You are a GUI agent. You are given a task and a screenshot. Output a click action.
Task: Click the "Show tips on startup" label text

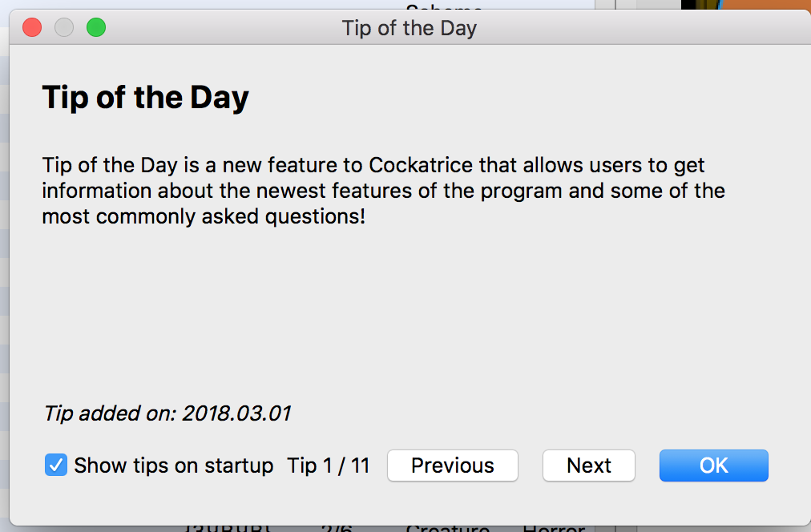pyautogui.click(x=173, y=465)
